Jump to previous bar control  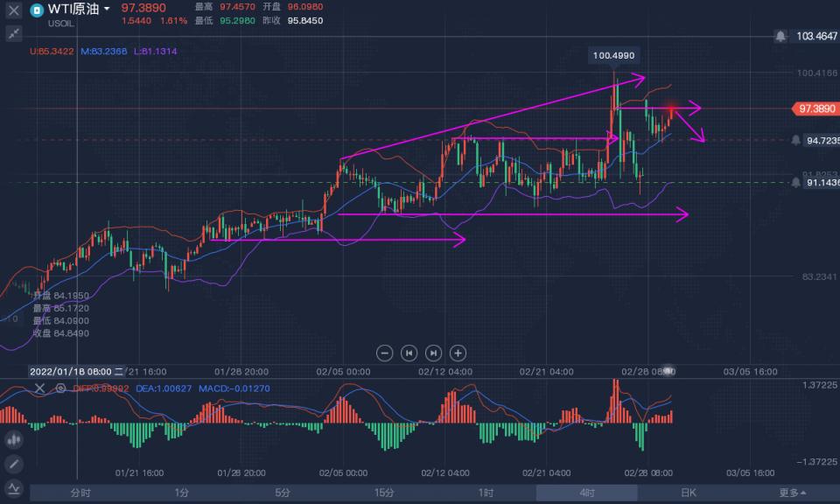[409, 353]
